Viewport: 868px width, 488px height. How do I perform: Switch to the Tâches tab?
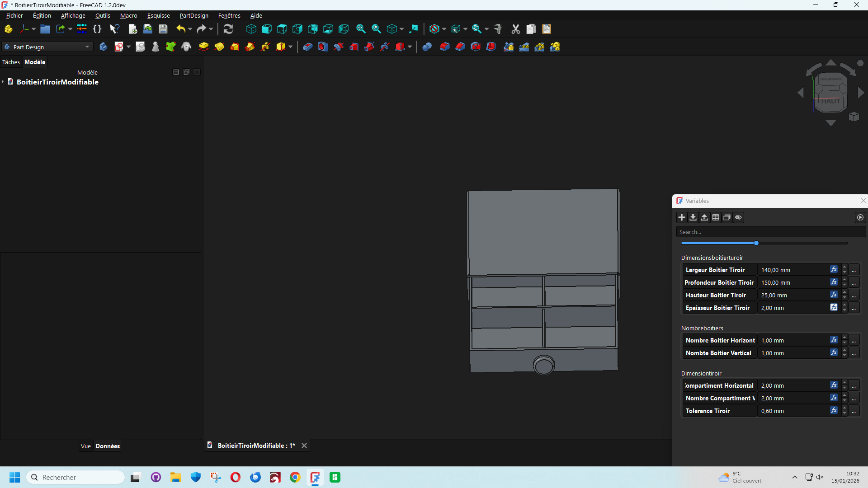[x=11, y=62]
